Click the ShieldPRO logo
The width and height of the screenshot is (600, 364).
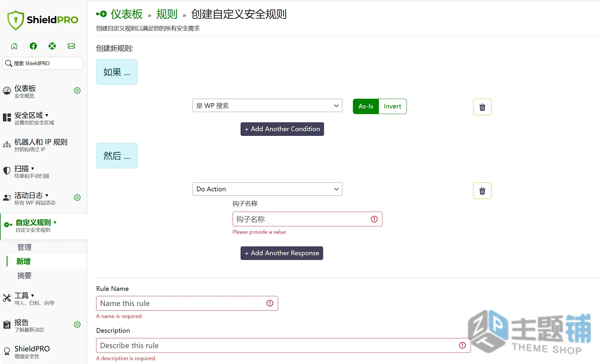pos(42,20)
